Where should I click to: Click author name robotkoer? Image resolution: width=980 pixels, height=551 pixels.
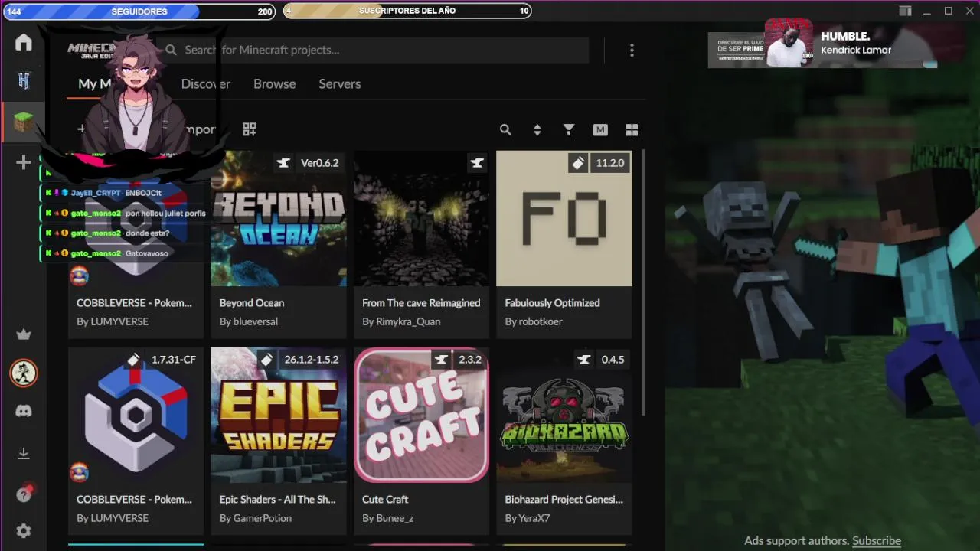coord(541,321)
